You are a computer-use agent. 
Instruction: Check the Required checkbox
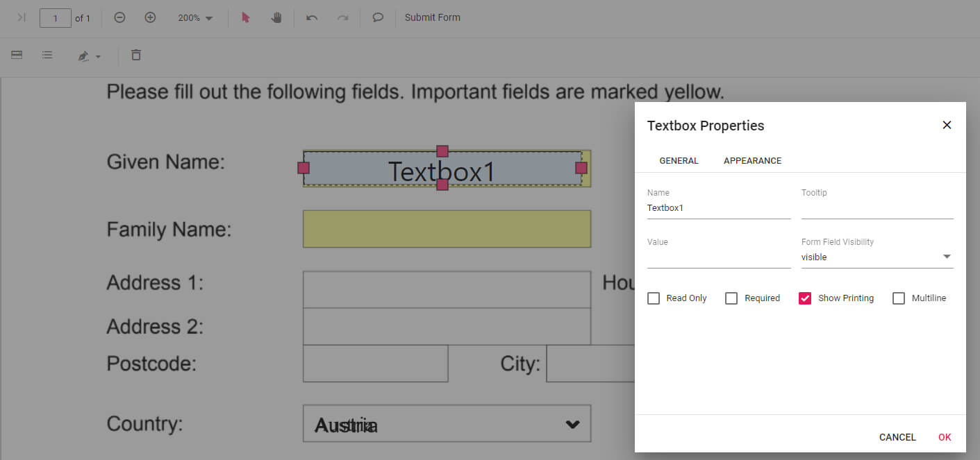pyautogui.click(x=731, y=298)
